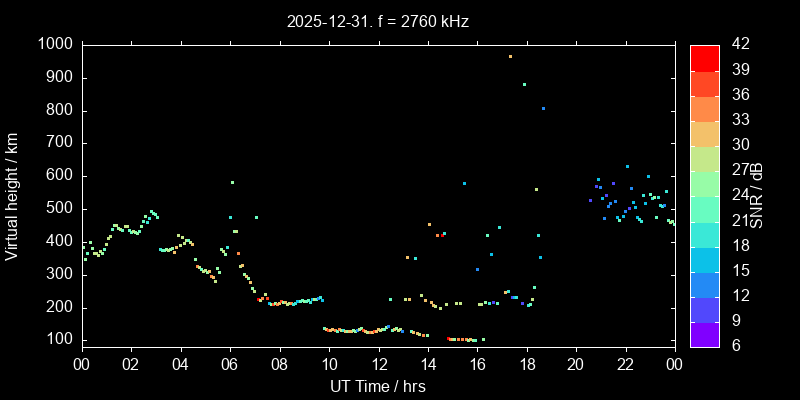Click the 12 hour tick label on x-axis

pyautogui.click(x=378, y=366)
